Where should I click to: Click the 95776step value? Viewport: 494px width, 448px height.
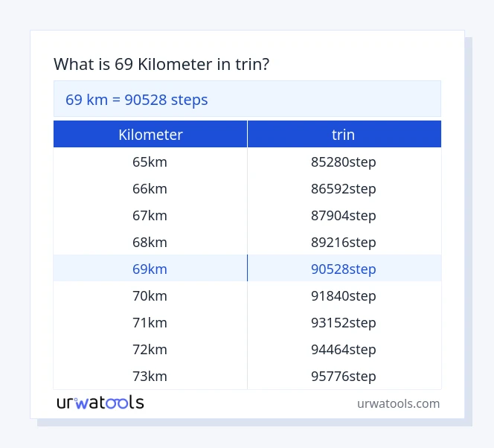344,376
